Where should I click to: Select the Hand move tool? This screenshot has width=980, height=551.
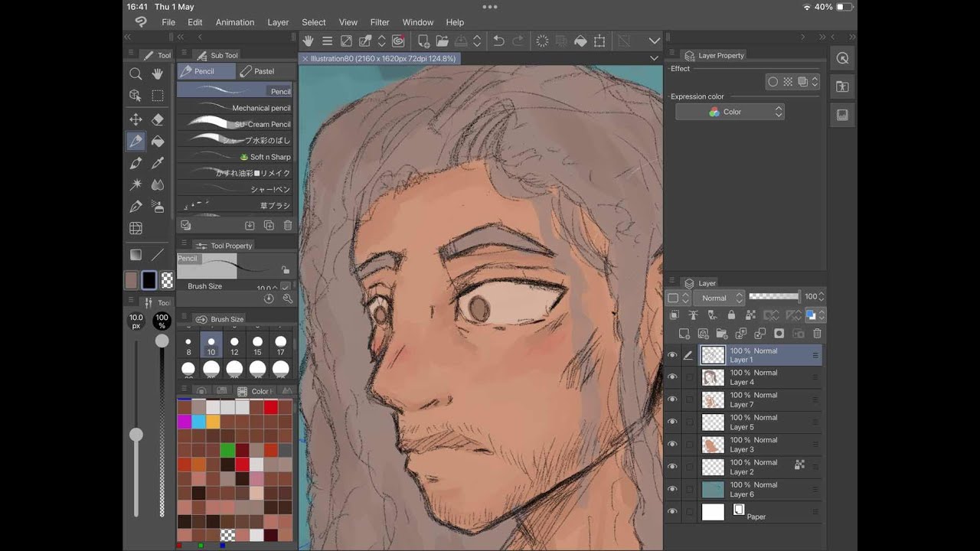tap(158, 74)
